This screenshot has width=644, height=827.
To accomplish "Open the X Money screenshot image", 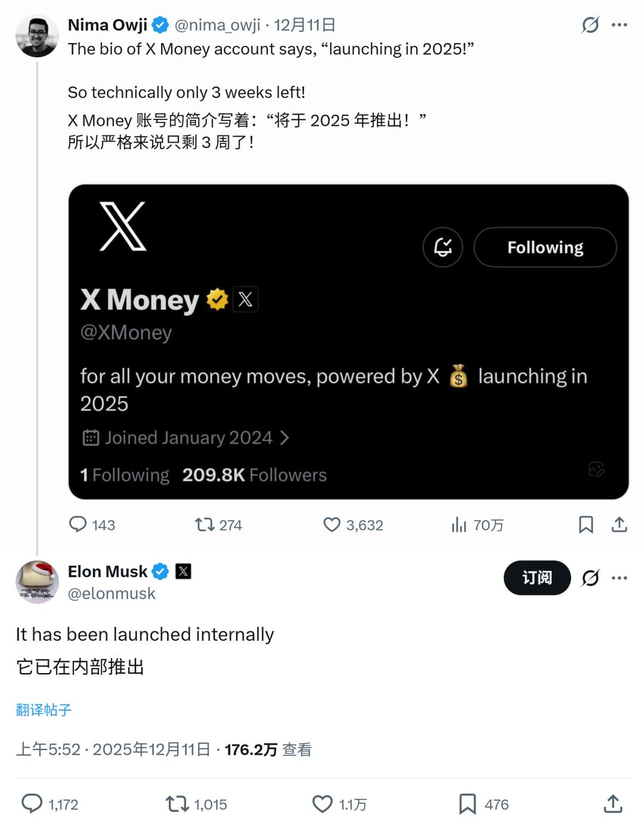I will click(x=349, y=341).
